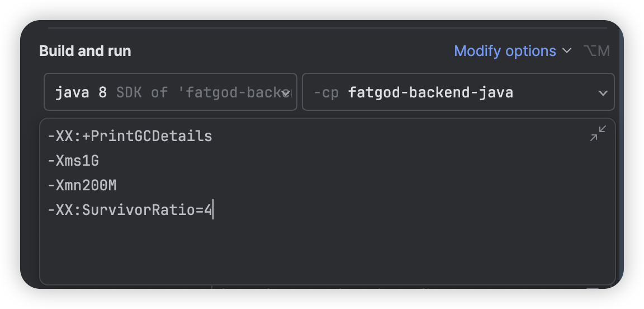Click the 'java 8' text in SDK box
The height and width of the screenshot is (309, 644).
[81, 92]
